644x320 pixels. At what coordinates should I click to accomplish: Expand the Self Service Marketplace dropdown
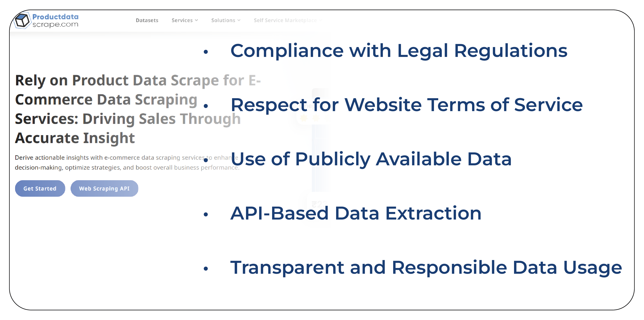(x=288, y=20)
